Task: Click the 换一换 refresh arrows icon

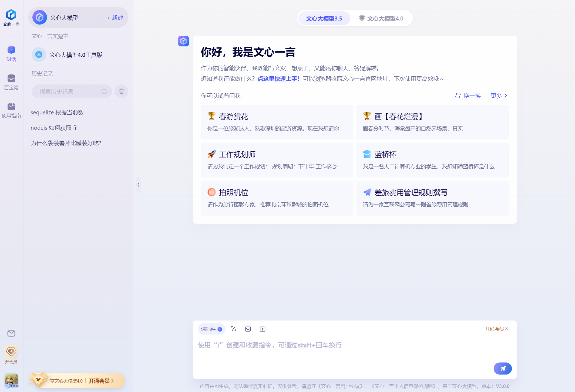Action: [458, 96]
